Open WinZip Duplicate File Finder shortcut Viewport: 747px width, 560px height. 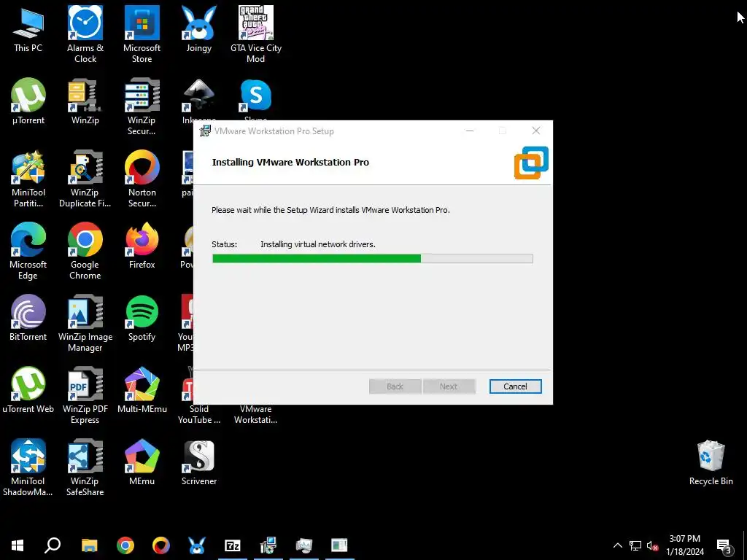85,179
